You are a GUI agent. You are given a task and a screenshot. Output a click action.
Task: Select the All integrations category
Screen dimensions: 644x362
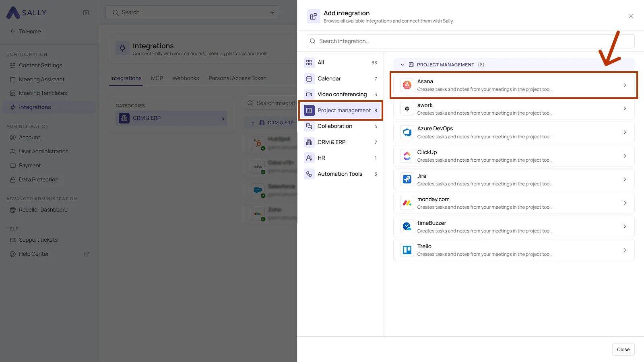click(x=341, y=63)
